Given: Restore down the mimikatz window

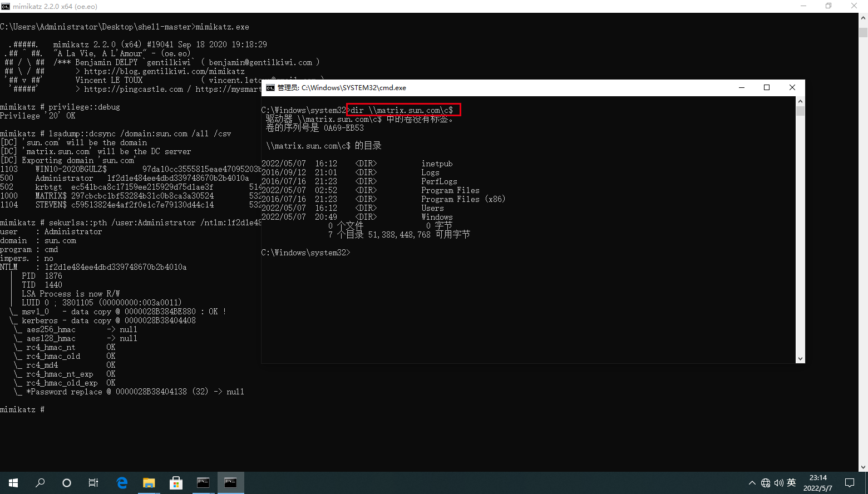Looking at the screenshot, I should [x=828, y=6].
